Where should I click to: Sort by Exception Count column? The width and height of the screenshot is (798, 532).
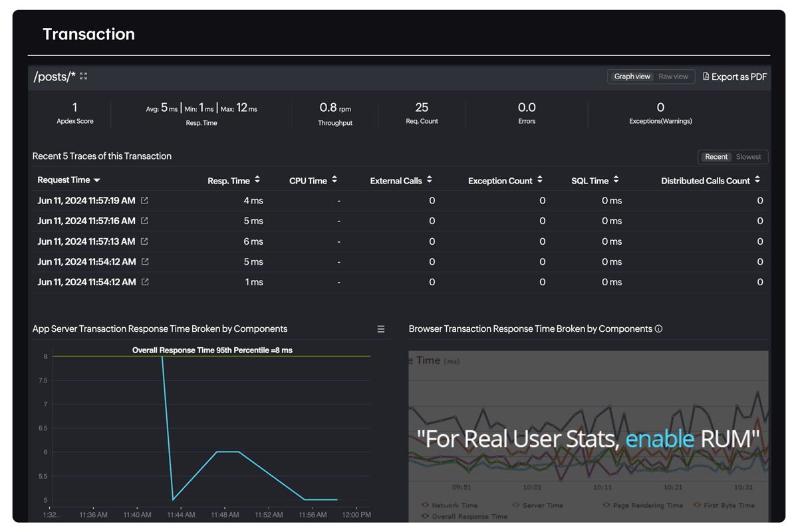[539, 180]
